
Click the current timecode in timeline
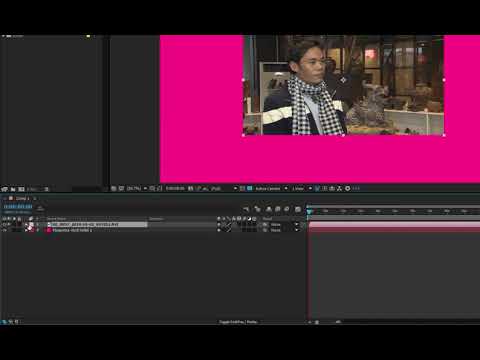[x=18, y=207]
